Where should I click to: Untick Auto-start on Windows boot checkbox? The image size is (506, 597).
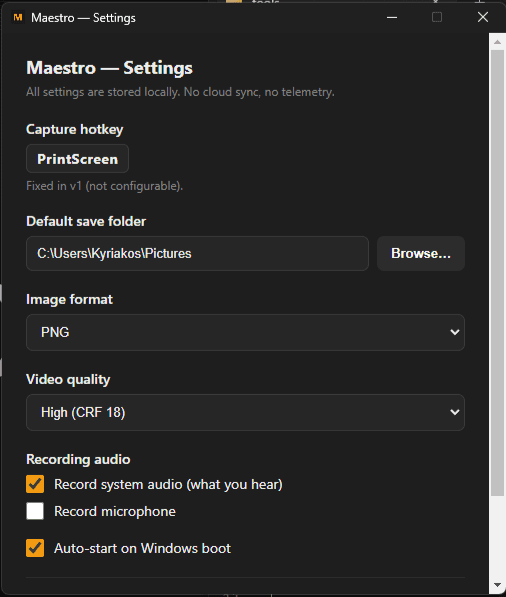35,548
